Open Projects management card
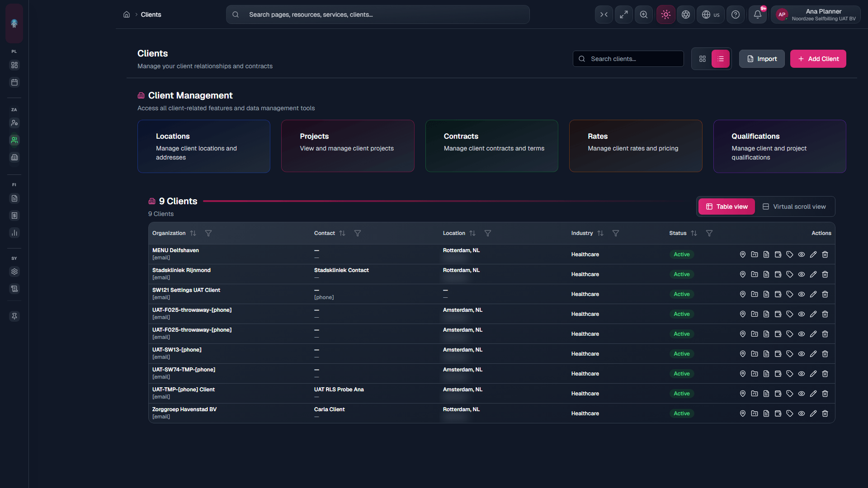Screen dimensions: 868x488 click(348, 146)
